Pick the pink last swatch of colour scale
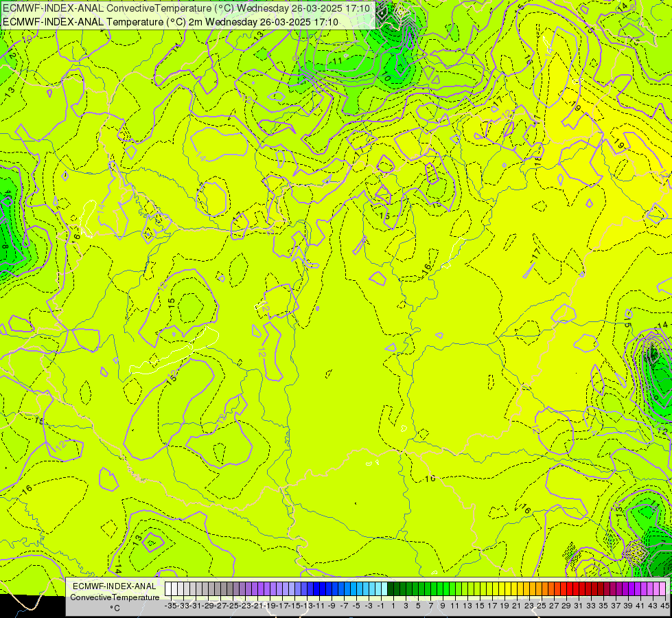Image resolution: width=672 pixels, height=618 pixels. [662, 589]
